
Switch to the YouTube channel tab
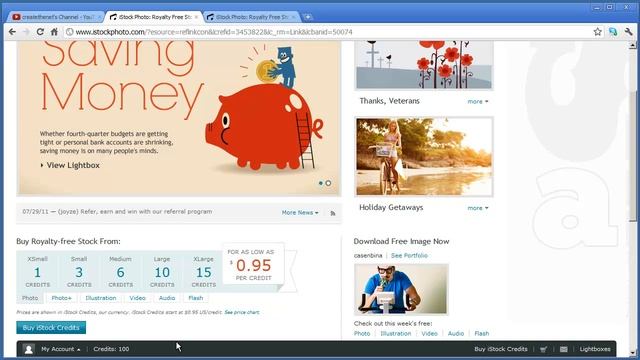pyautogui.click(x=55, y=17)
